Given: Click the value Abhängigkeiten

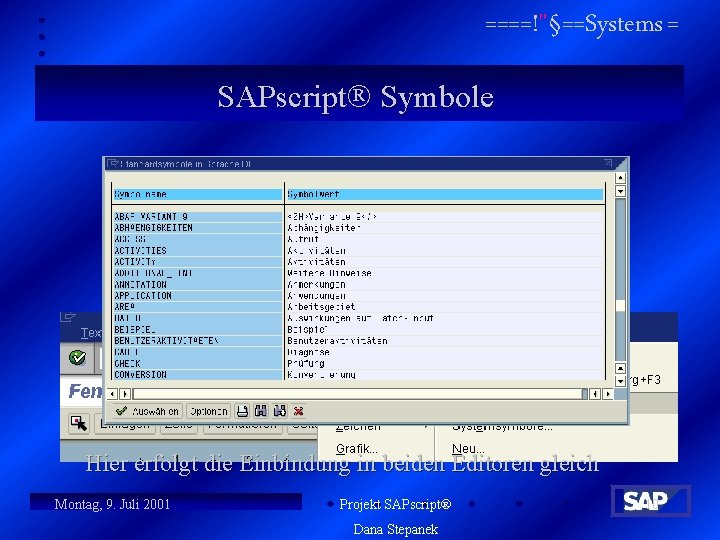Looking at the screenshot, I should click(324, 228).
